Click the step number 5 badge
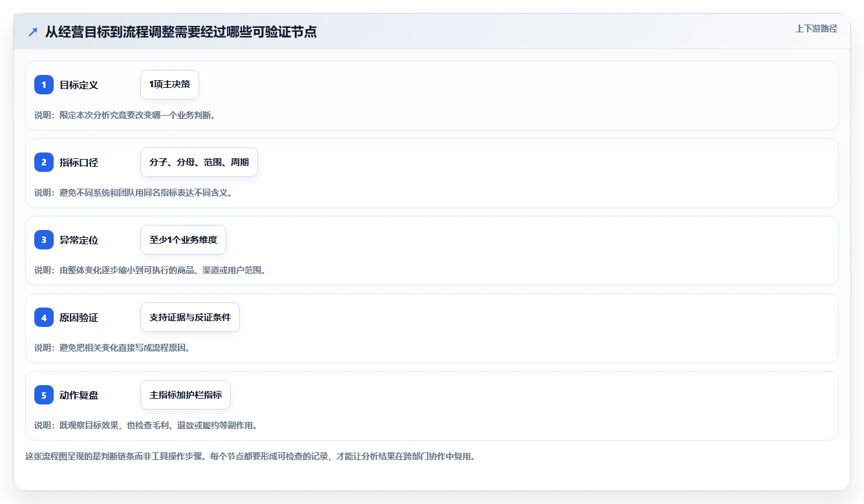This screenshot has height=504, width=864. [x=44, y=395]
